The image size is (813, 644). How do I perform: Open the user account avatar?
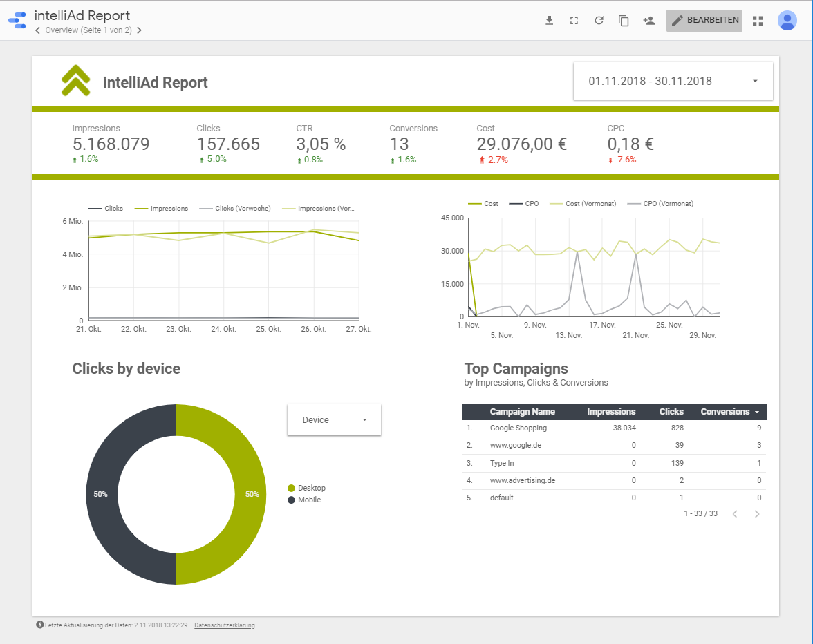tap(787, 21)
